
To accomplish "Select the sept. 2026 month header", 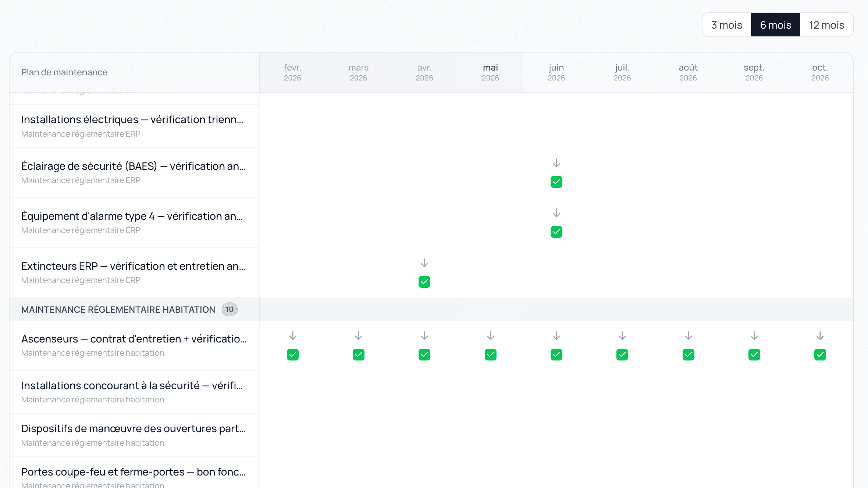I will 754,72.
